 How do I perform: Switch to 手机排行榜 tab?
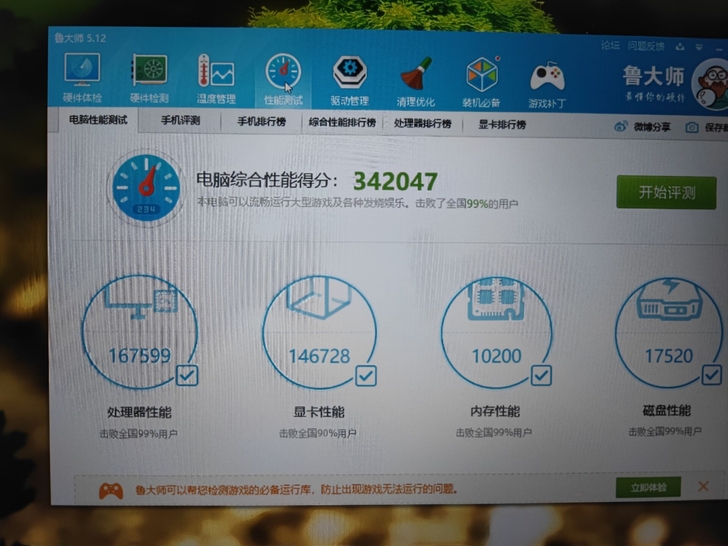261,122
